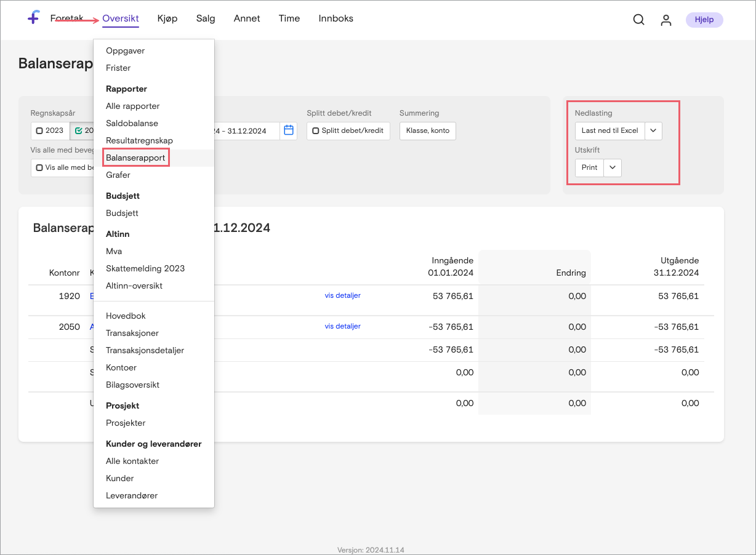The height and width of the screenshot is (555, 756).
Task: Open the Oversikt menu
Action: (121, 18)
